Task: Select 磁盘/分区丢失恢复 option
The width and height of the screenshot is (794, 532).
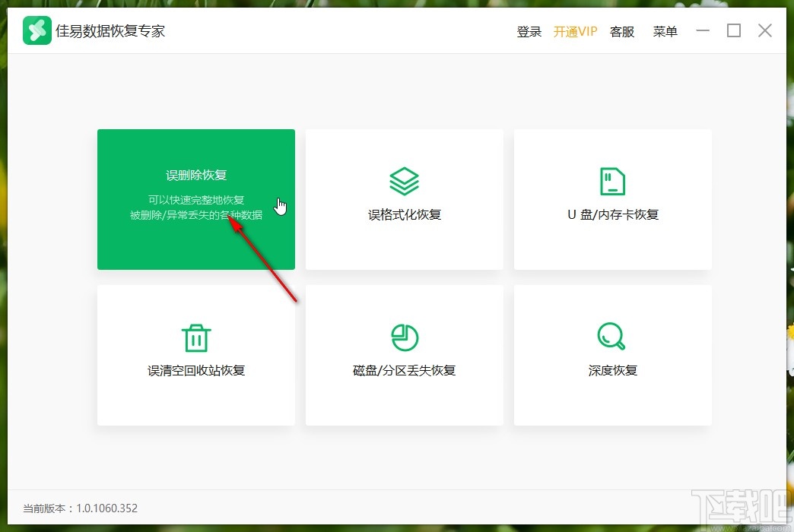Action: point(405,356)
